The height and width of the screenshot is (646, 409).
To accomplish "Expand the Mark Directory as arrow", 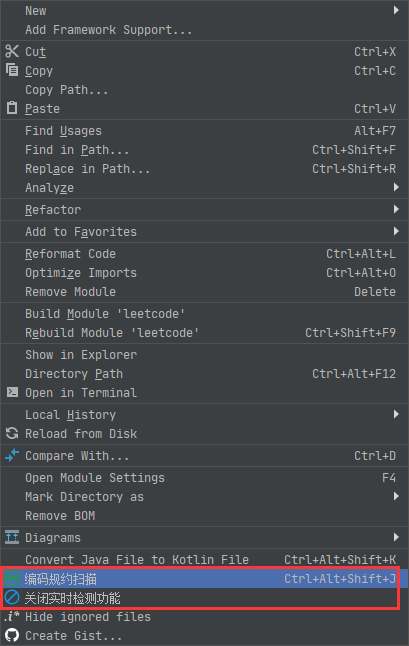I will 396,496.
